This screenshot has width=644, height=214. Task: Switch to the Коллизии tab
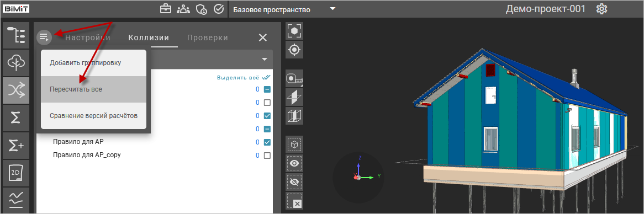pyautogui.click(x=149, y=38)
